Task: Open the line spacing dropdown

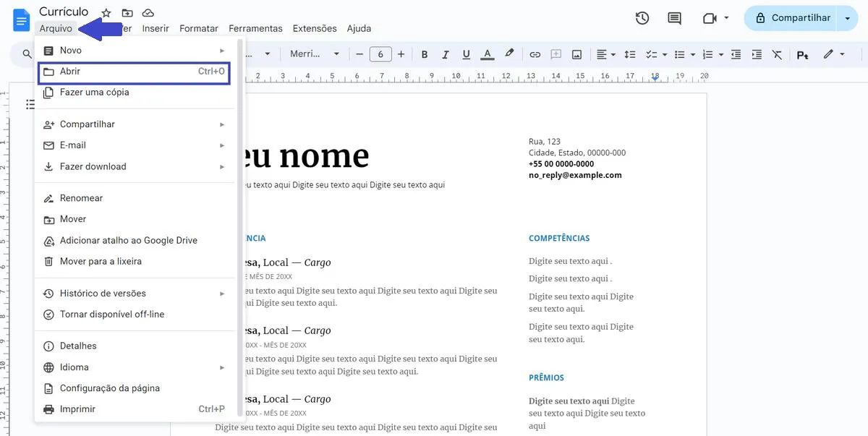Action: tap(629, 54)
